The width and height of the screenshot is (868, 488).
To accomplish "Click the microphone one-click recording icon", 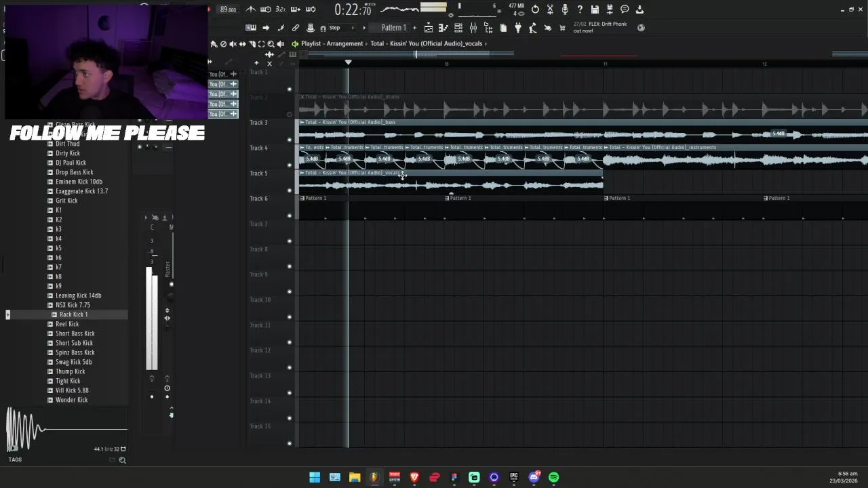I will click(x=565, y=9).
